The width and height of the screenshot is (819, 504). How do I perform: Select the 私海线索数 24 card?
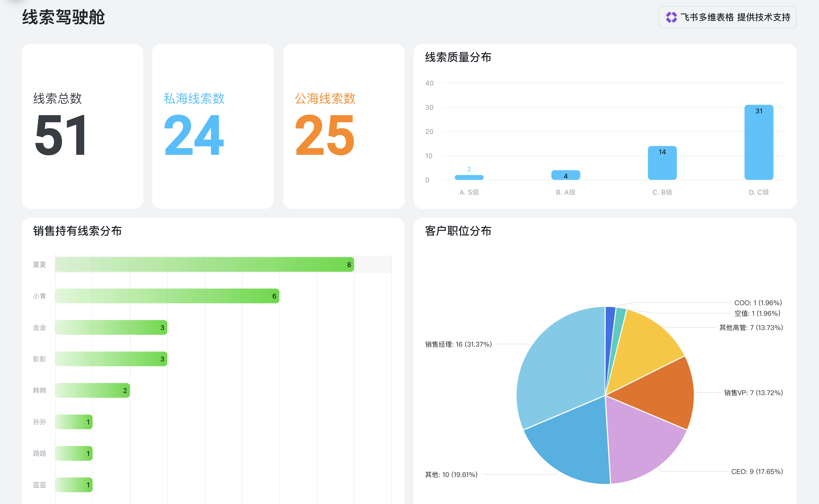(x=213, y=127)
